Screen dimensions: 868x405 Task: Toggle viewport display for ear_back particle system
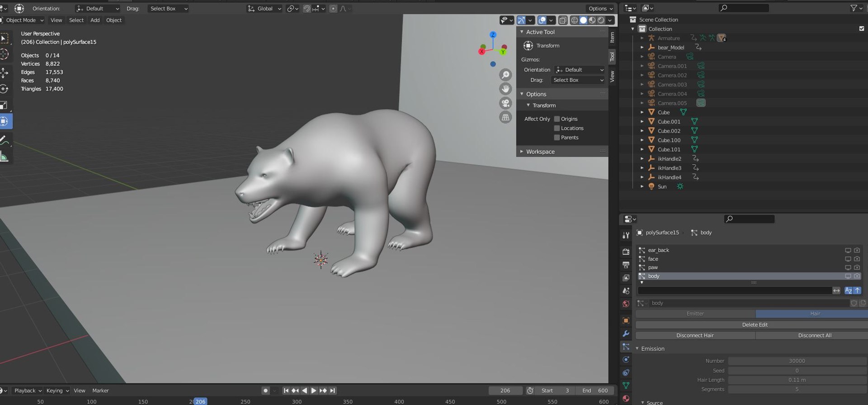tap(848, 250)
